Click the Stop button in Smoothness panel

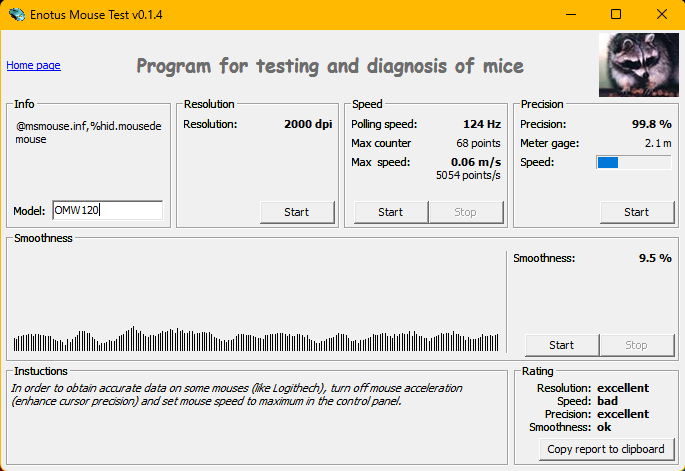click(x=637, y=345)
